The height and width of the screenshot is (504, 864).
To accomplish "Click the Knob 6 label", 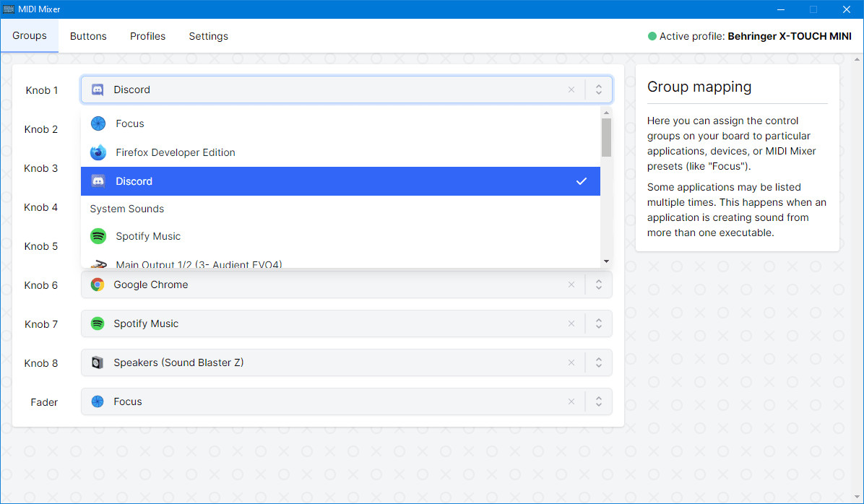I will (x=40, y=285).
